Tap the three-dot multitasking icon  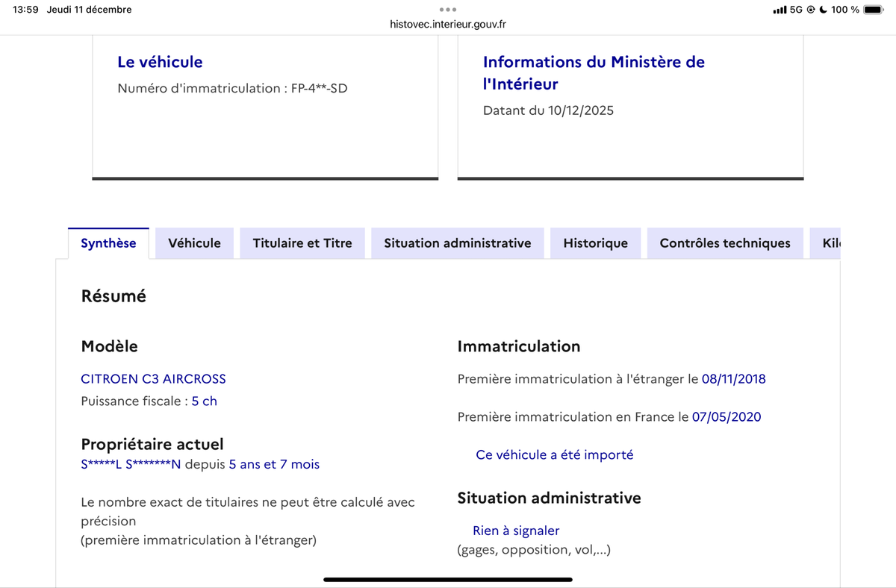click(x=448, y=10)
